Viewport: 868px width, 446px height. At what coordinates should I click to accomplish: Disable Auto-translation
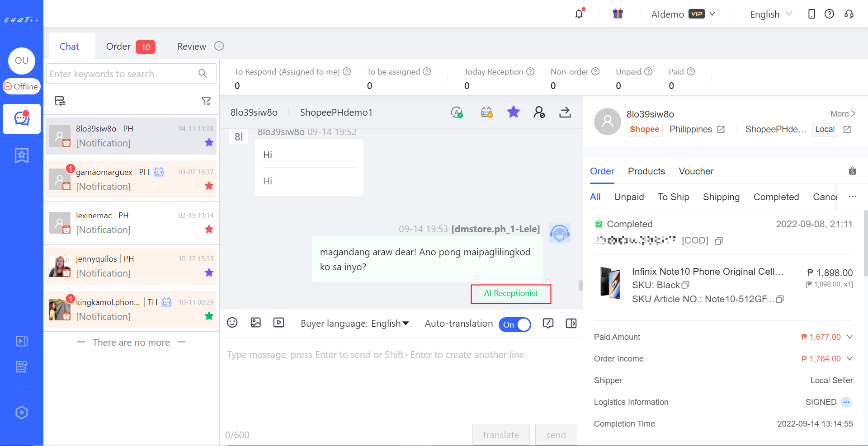click(515, 324)
